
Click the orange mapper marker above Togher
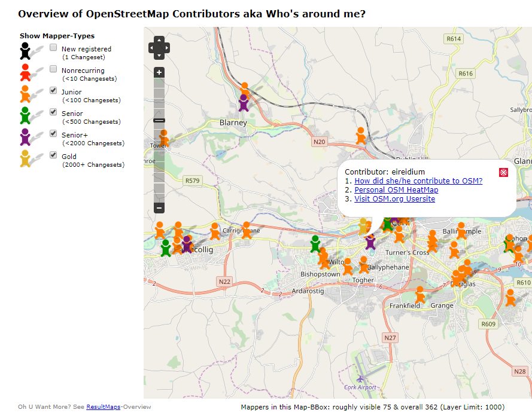click(348, 267)
